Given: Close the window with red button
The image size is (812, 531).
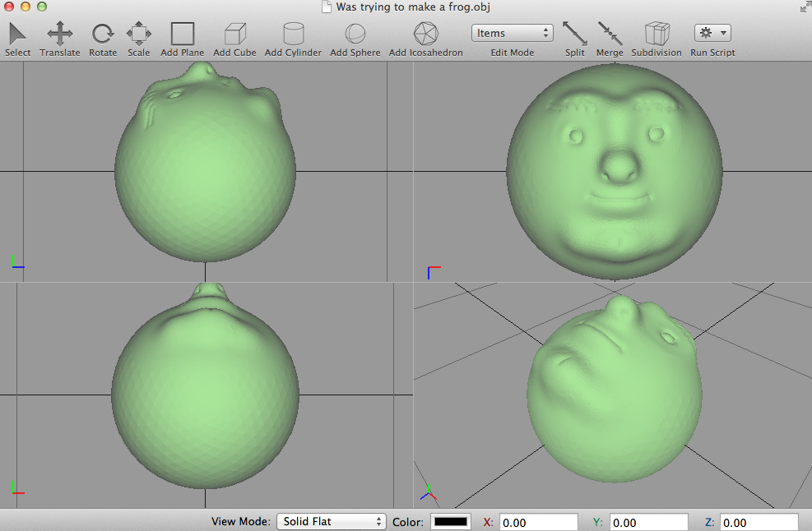Looking at the screenshot, I should click(x=9, y=7).
